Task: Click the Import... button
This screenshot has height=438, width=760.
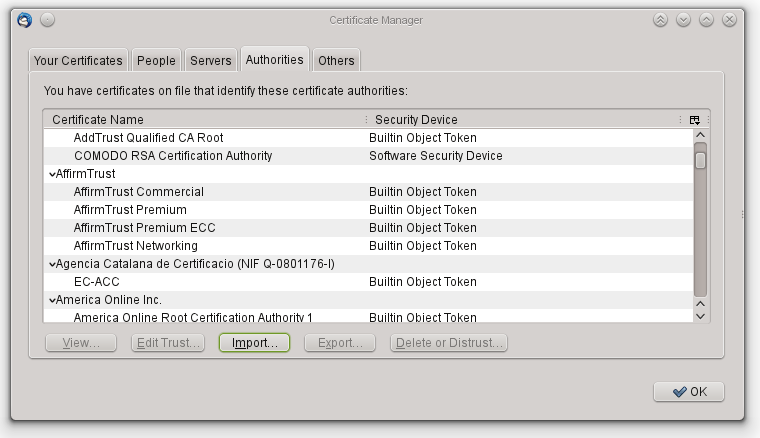Action: [x=254, y=343]
